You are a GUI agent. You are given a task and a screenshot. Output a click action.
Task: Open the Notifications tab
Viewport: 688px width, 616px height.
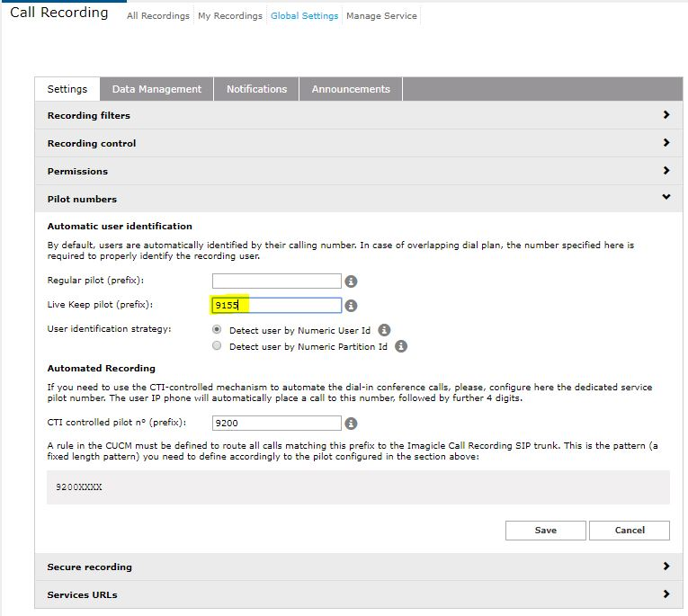[256, 89]
